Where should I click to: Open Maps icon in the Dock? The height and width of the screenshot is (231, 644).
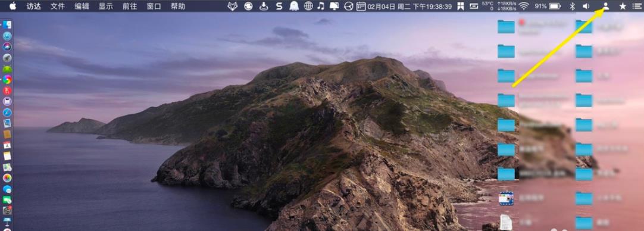click(7, 167)
